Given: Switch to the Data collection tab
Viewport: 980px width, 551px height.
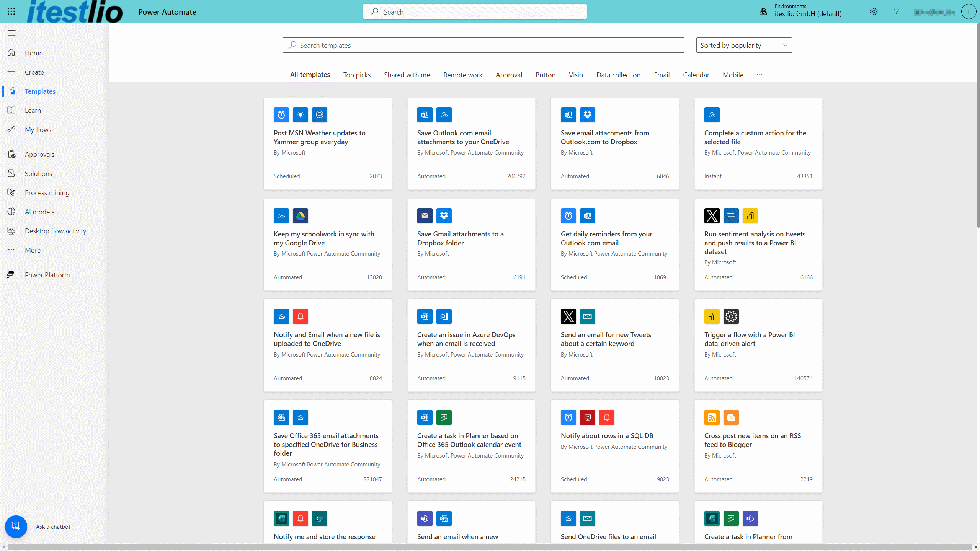Looking at the screenshot, I should coord(618,75).
